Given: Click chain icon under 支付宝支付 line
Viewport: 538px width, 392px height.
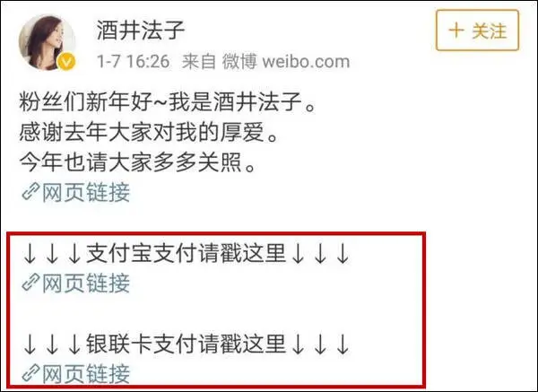Looking at the screenshot, I should point(30,283).
